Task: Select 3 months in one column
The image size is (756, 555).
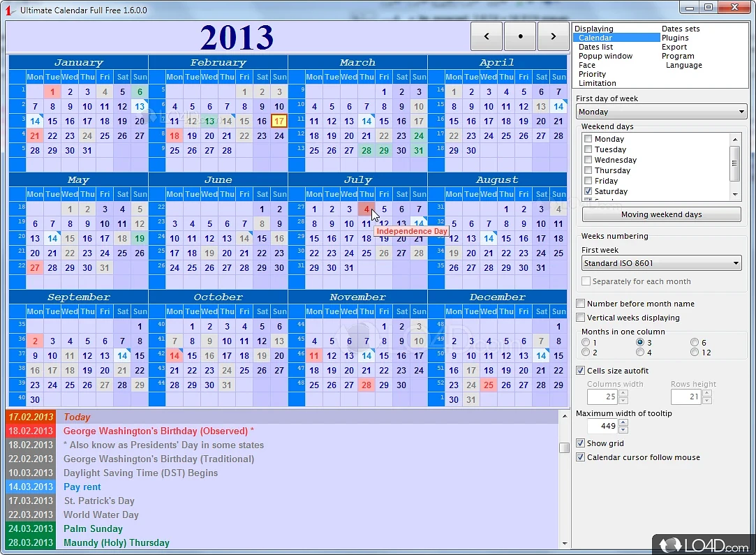Action: pos(640,342)
